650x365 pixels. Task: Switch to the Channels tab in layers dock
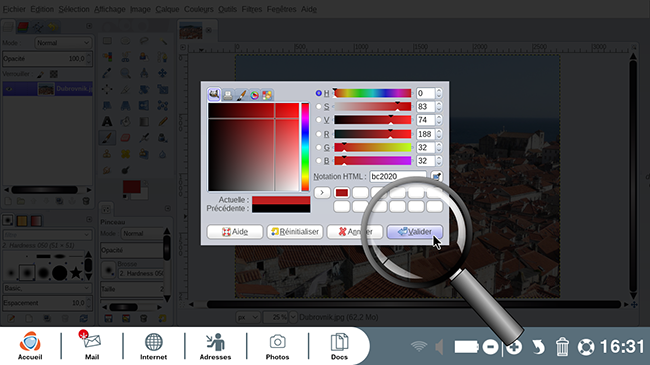point(23,27)
